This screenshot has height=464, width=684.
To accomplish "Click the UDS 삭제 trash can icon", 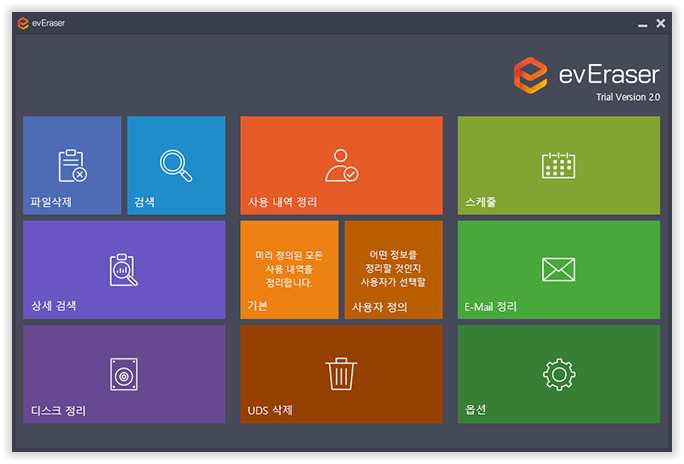I will [x=341, y=374].
